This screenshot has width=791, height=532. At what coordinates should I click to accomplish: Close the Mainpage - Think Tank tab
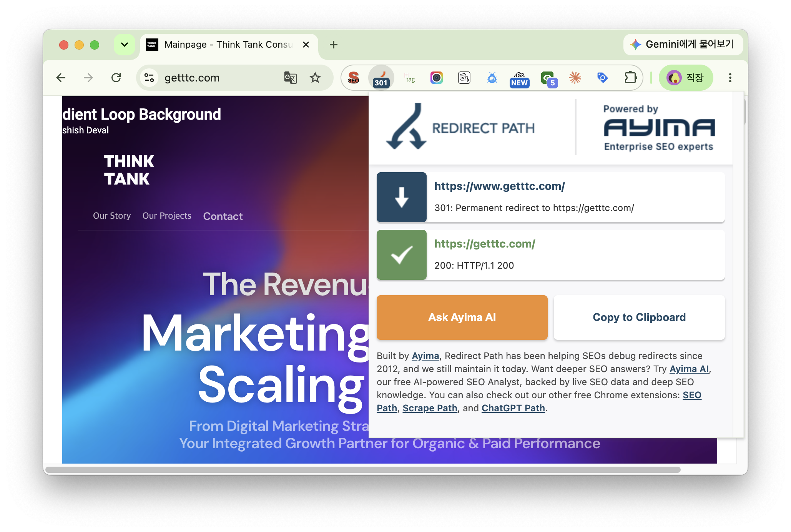[306, 45]
